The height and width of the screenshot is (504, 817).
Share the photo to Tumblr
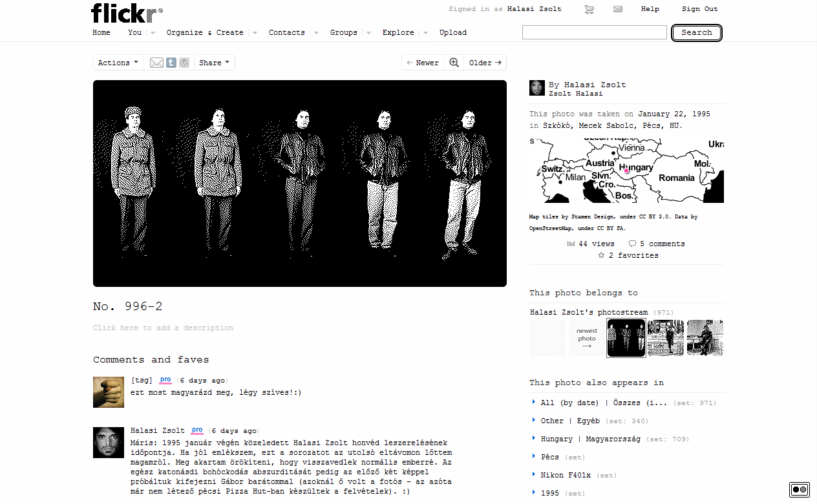coord(170,62)
